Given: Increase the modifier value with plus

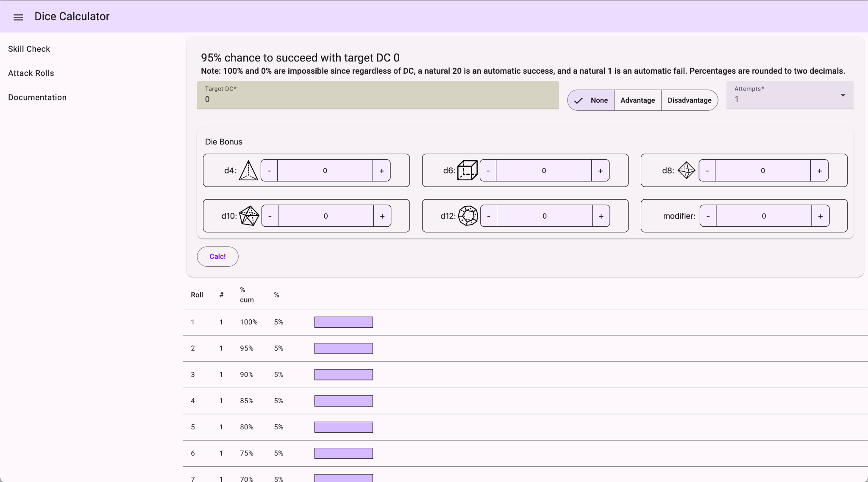Looking at the screenshot, I should point(820,216).
